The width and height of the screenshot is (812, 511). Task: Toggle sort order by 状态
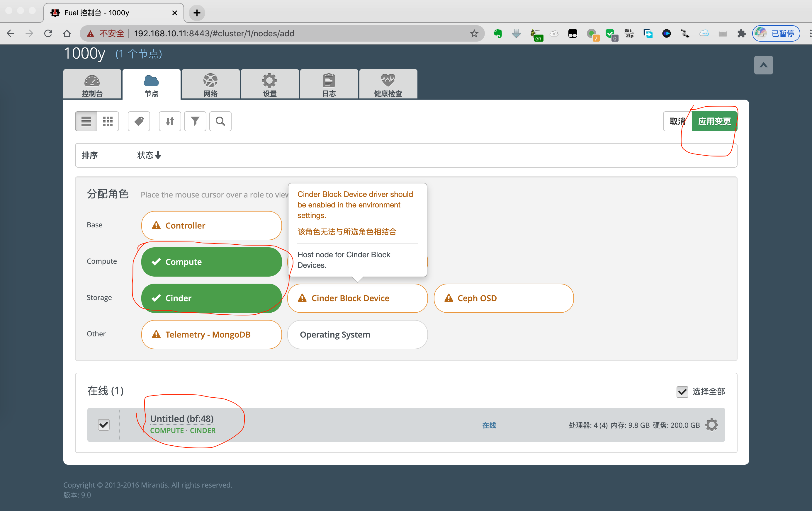click(x=149, y=155)
